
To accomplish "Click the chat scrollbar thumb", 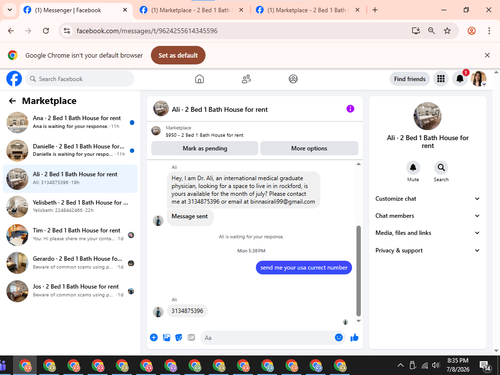I will (x=359, y=271).
